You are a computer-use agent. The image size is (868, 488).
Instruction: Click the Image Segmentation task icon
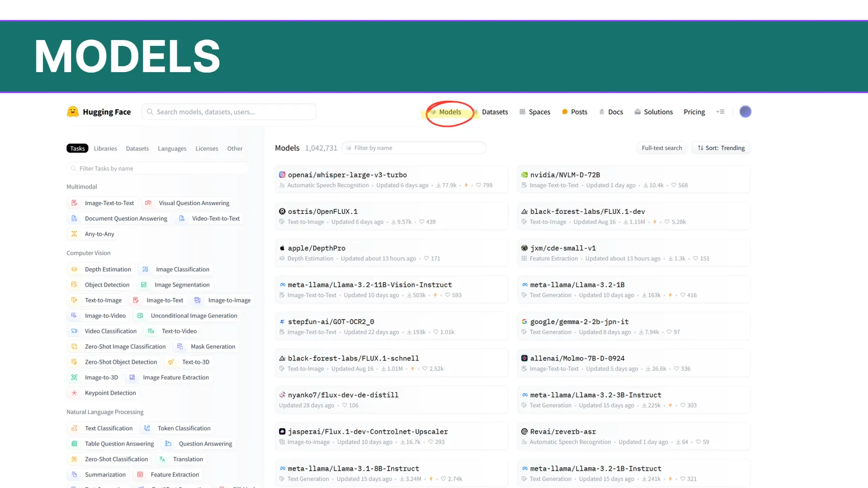[x=144, y=285]
